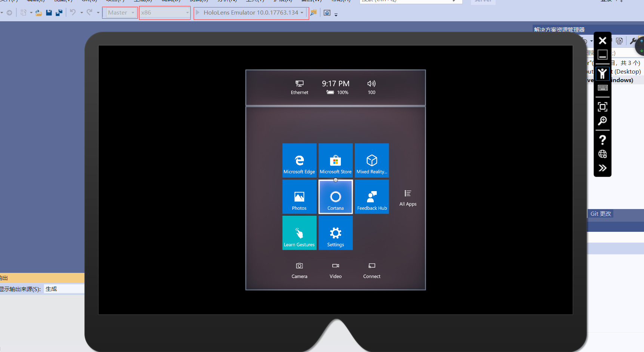Click the Save icon in Visual Studio toolbar

[49, 13]
